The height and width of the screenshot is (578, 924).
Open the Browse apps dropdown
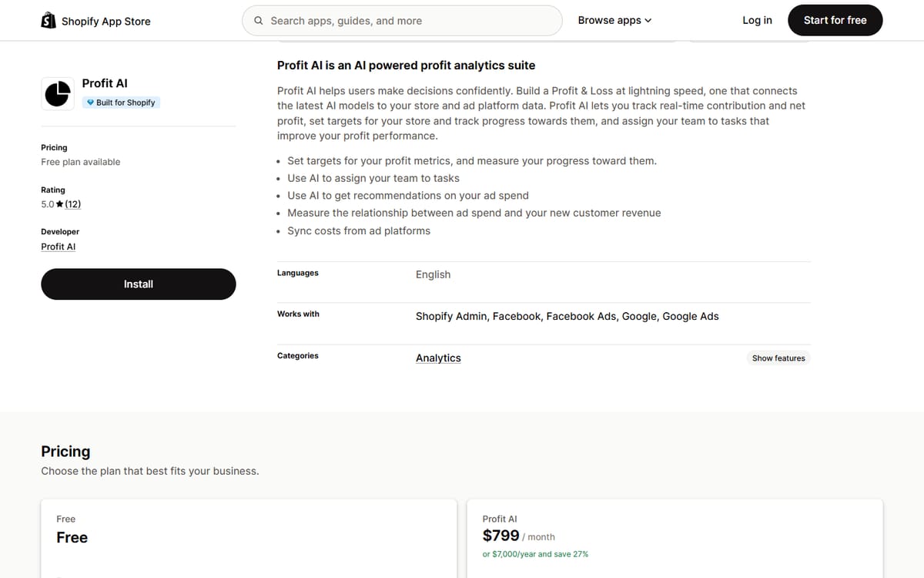tap(614, 20)
